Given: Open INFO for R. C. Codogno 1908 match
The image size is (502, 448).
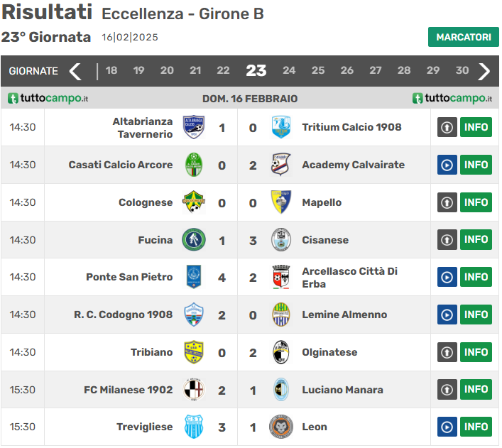Looking at the screenshot, I should point(476,315).
